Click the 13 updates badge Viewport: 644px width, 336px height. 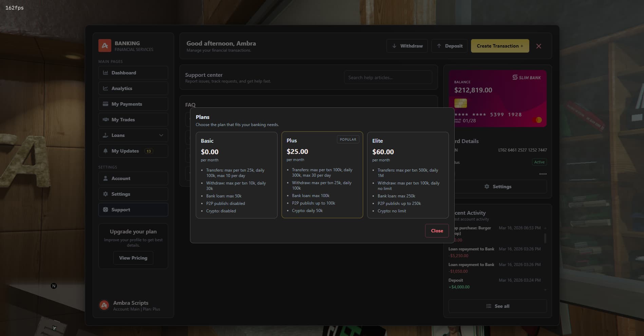click(x=149, y=151)
